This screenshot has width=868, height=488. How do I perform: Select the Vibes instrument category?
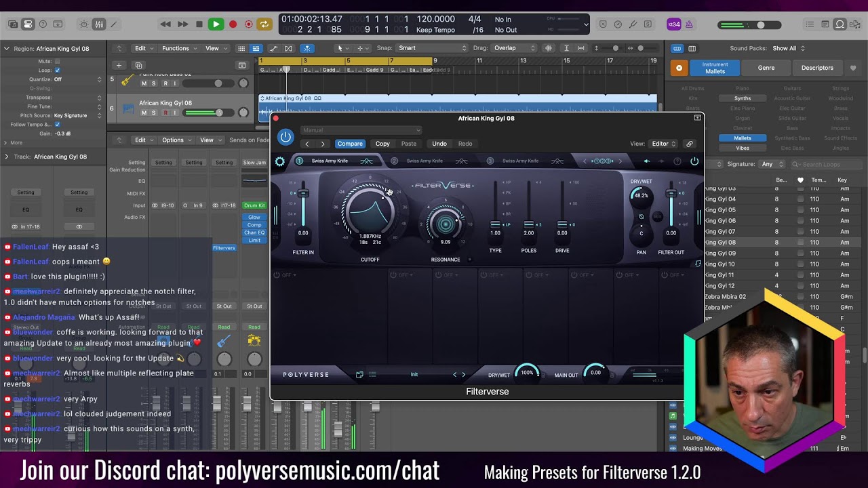tap(743, 148)
